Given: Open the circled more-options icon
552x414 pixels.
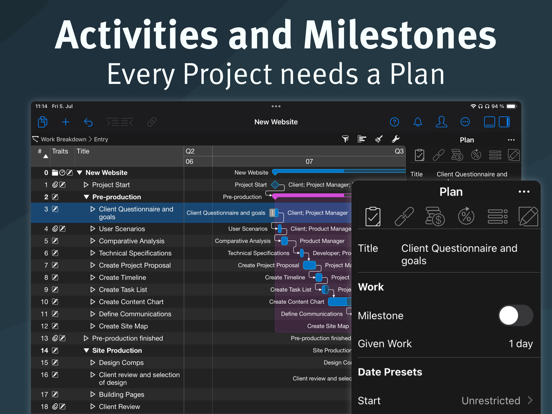Looking at the screenshot, I should click(x=465, y=122).
